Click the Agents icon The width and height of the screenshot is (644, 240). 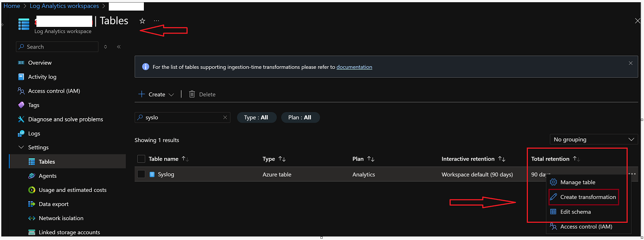pos(31,176)
